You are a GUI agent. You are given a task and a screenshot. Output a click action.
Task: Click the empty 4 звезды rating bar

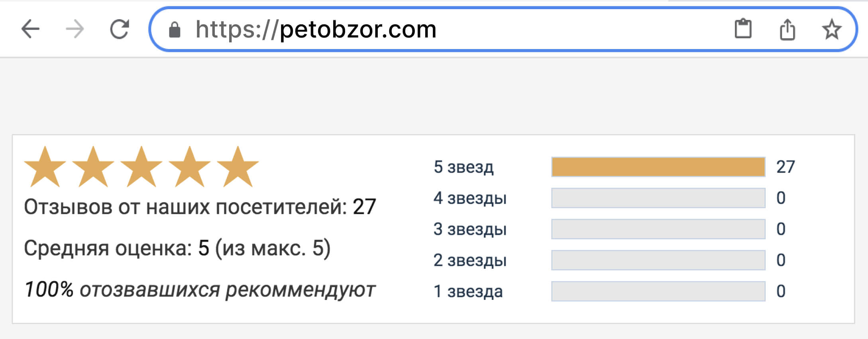[x=658, y=198]
